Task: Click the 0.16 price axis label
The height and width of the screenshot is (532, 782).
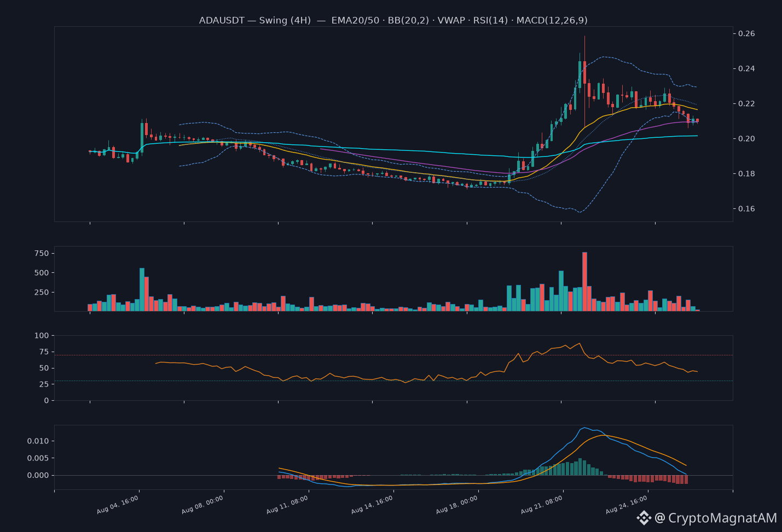Action: tap(746, 209)
